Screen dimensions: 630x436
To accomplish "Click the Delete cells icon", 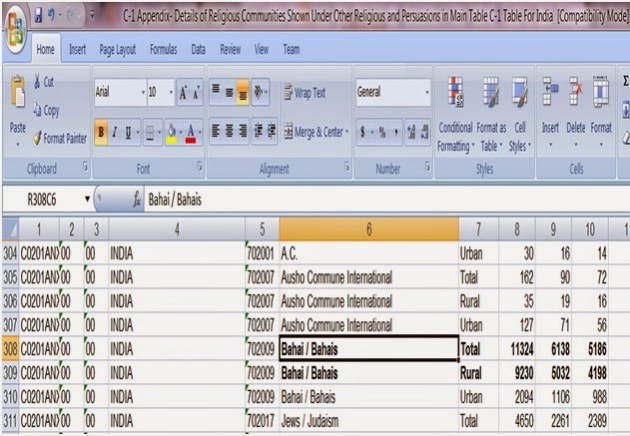I will (x=575, y=97).
